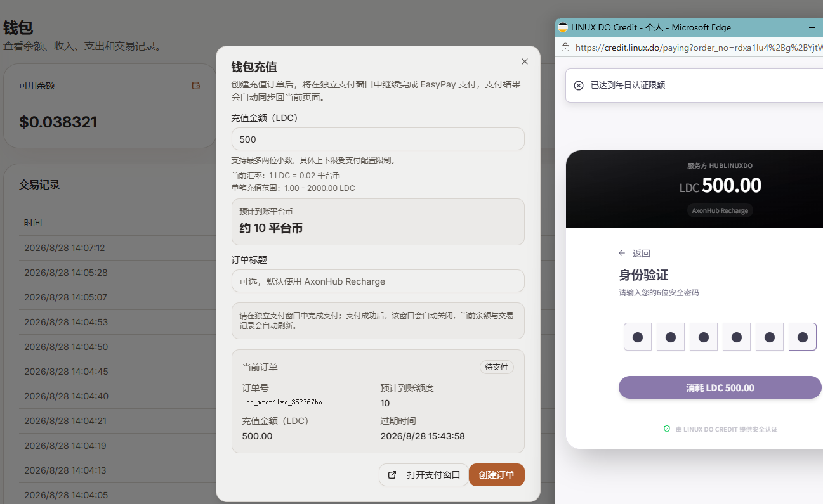Click the 单笔充值范围：1.00 - 2000.00 LDC text
This screenshot has width=823, height=504.
click(x=293, y=188)
